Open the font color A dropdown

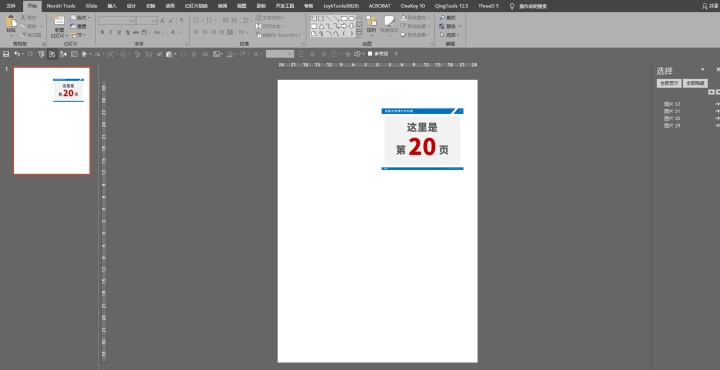coord(179,32)
